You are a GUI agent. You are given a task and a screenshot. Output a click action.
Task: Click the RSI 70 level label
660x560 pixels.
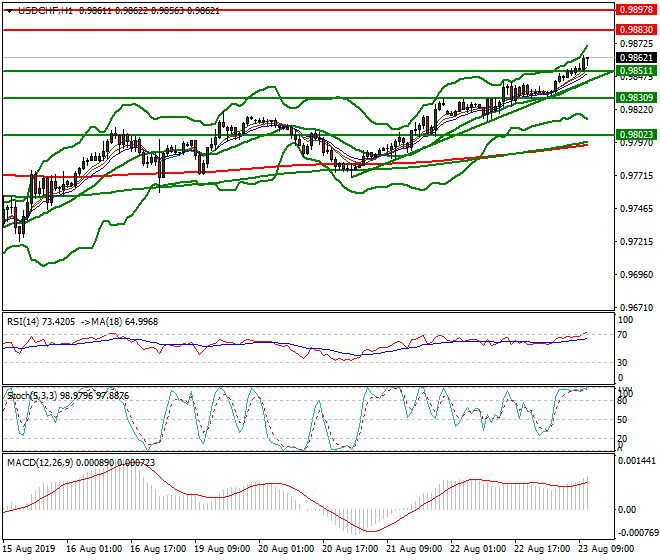(x=623, y=335)
